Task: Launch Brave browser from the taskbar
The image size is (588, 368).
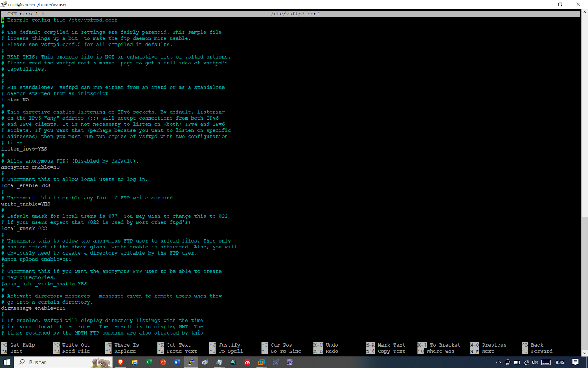Action: tap(121, 362)
